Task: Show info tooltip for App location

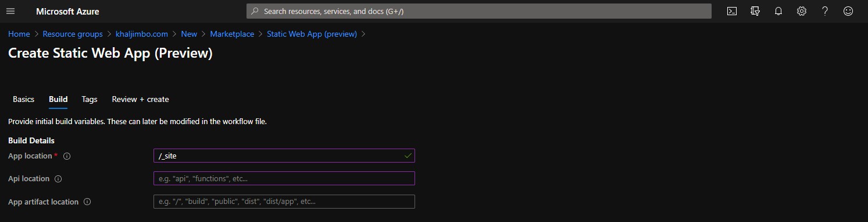Action: (x=67, y=156)
